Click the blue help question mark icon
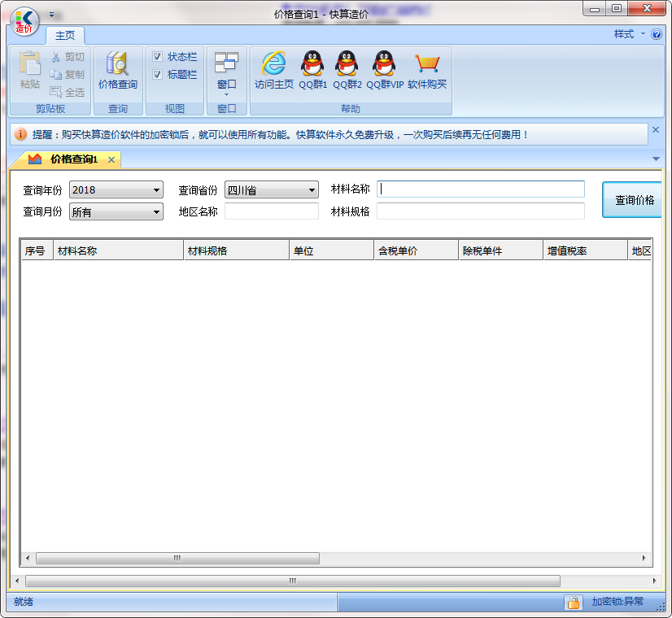This screenshot has height=618, width=672. point(657,34)
